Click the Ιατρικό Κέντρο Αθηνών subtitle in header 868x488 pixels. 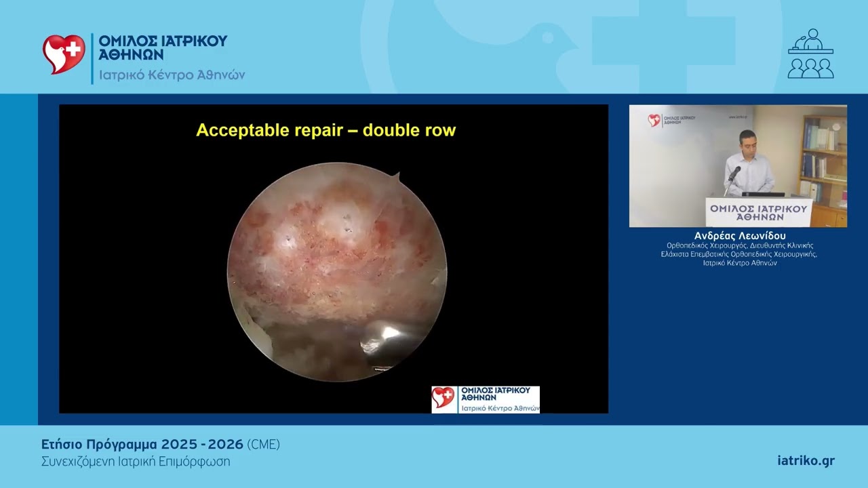tap(172, 75)
